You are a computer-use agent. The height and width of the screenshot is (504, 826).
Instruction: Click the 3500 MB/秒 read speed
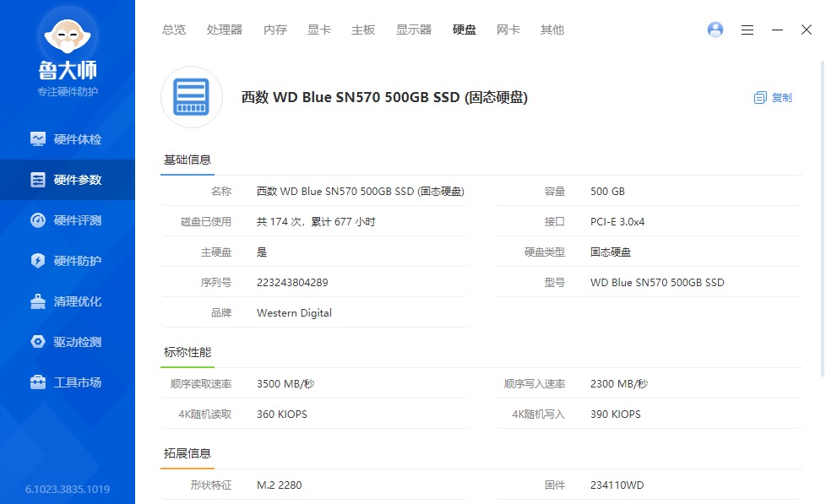click(x=285, y=384)
